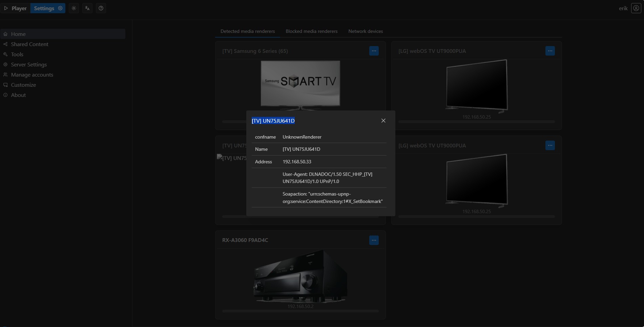Click the 192.168.50.2 address under the receiver

pos(300,306)
